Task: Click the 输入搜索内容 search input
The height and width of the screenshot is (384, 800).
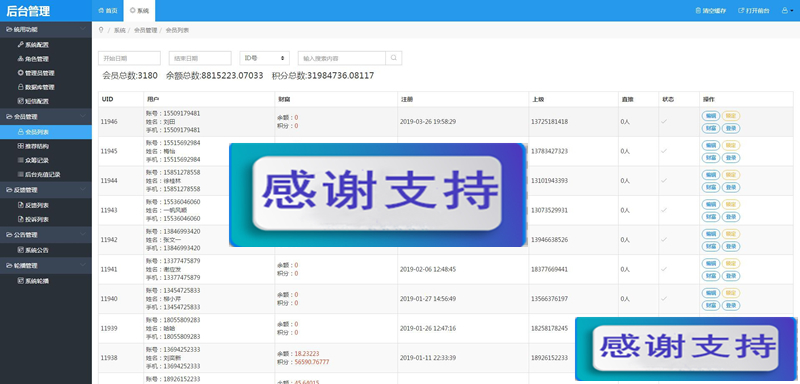Action: [x=342, y=58]
